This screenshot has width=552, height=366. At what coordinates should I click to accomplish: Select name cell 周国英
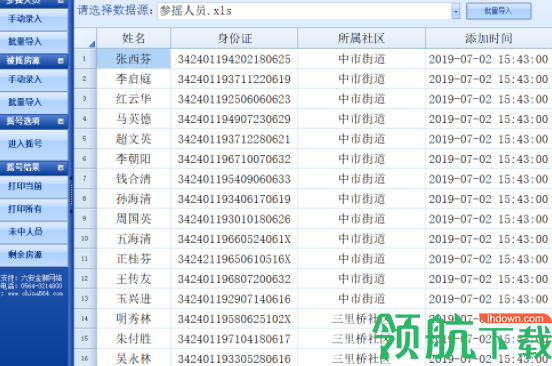pos(134,219)
